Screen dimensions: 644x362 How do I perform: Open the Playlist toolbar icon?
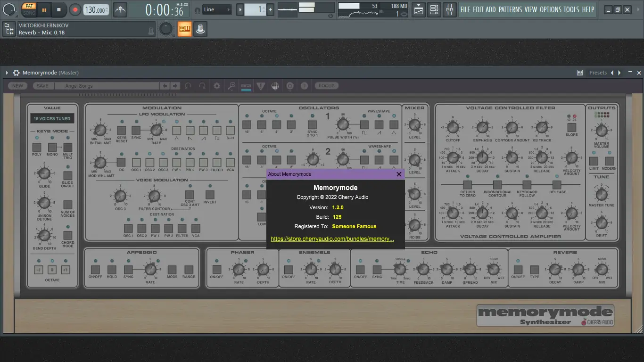[419, 9]
